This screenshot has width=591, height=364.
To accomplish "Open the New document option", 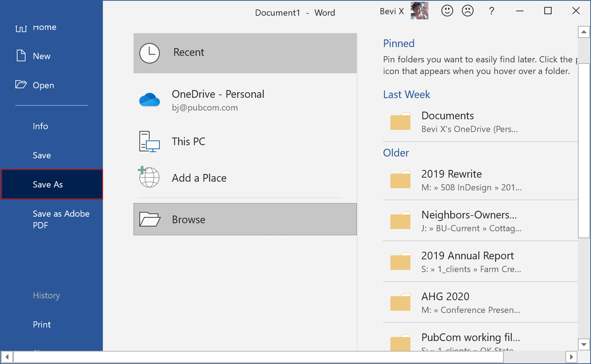I will pyautogui.click(x=42, y=55).
